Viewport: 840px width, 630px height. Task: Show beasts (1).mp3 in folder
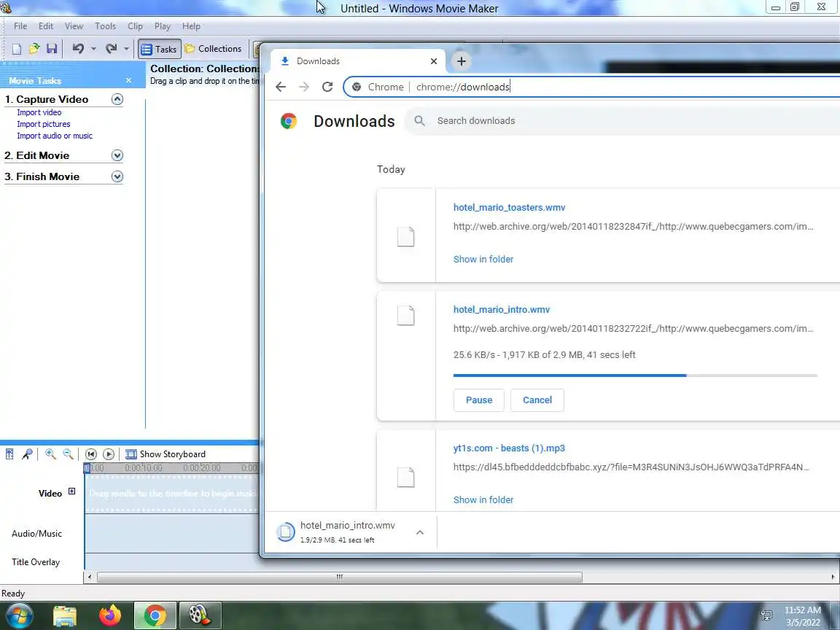tap(483, 499)
